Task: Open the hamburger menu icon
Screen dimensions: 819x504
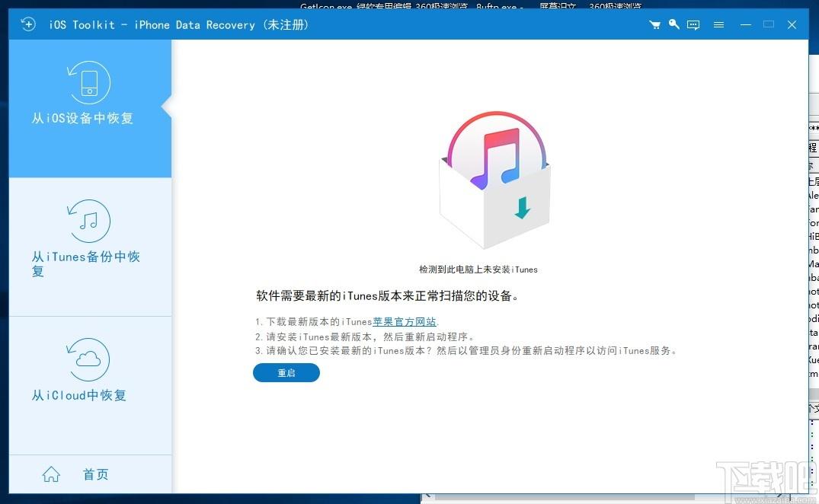Action: [718, 24]
